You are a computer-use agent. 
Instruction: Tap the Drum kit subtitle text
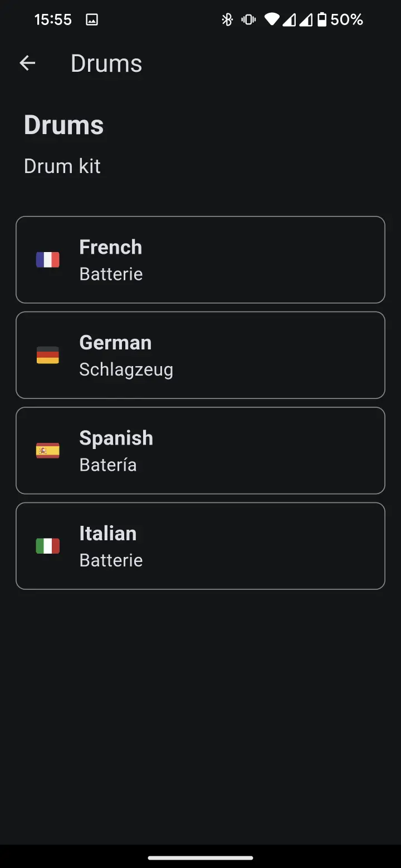click(62, 166)
